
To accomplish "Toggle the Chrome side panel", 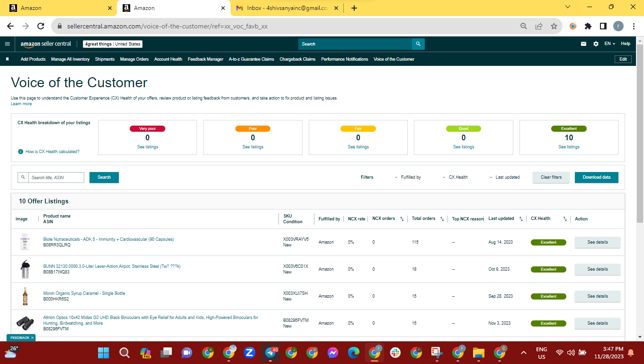I will (x=603, y=27).
